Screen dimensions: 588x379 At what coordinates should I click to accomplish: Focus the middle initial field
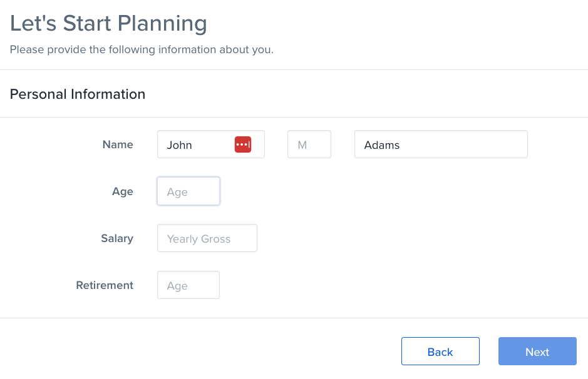coord(309,144)
